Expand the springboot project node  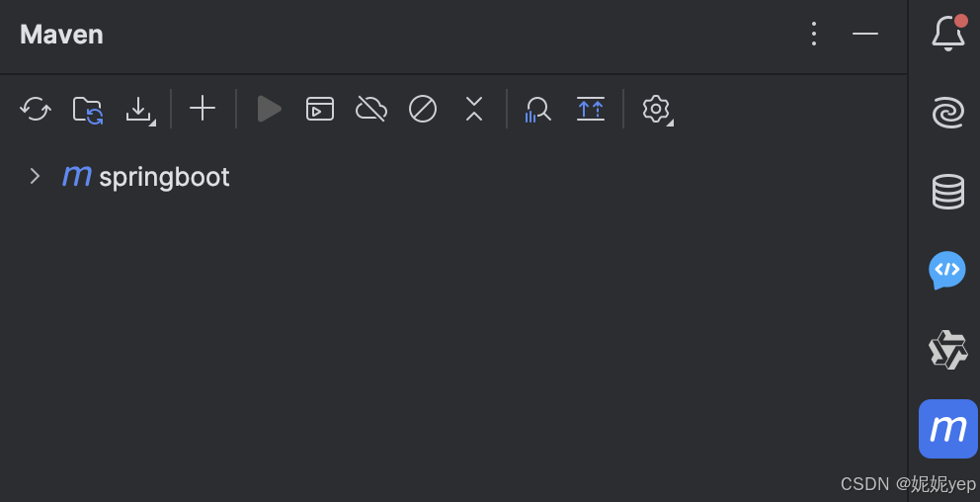click(x=35, y=176)
